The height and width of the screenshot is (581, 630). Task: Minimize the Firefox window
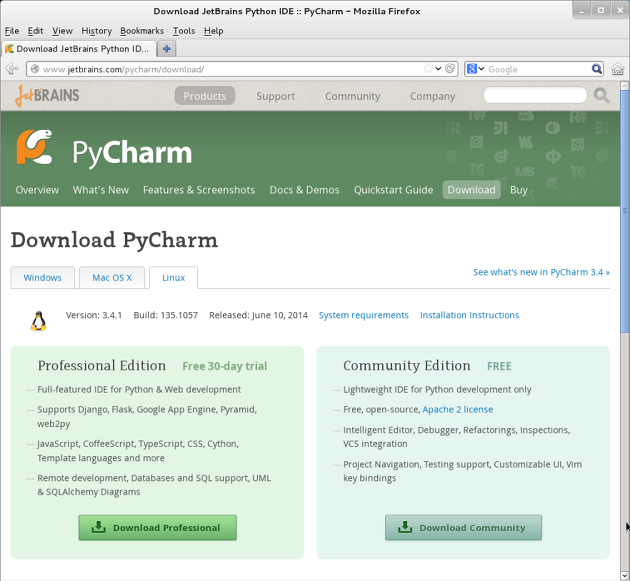pyautogui.click(x=581, y=11)
